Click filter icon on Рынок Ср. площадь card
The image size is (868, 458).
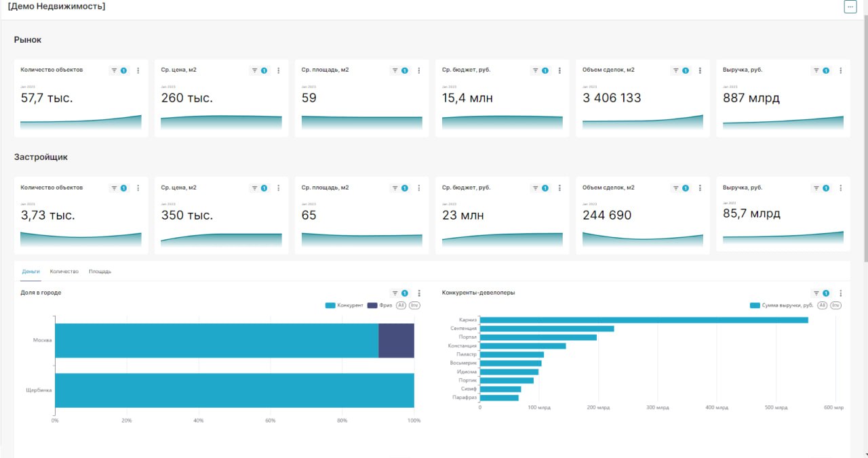pyautogui.click(x=395, y=70)
